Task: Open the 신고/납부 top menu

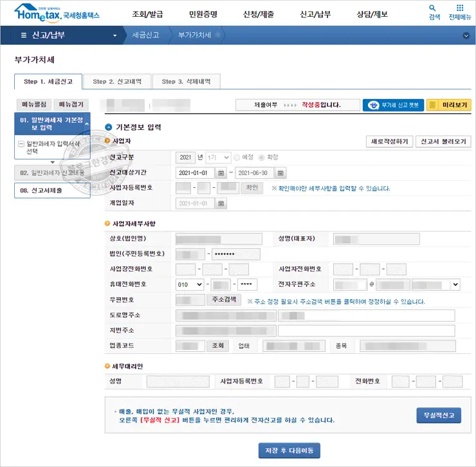Action: coord(315,14)
